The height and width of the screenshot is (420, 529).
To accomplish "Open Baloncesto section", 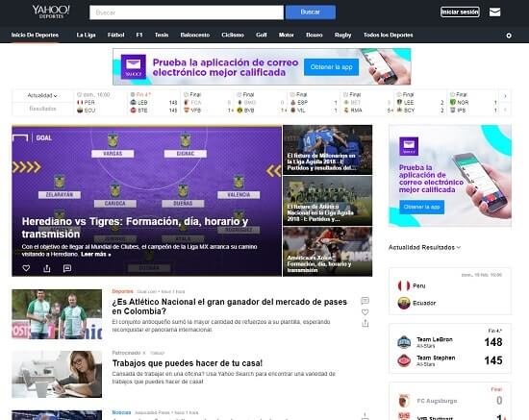I will tap(194, 35).
